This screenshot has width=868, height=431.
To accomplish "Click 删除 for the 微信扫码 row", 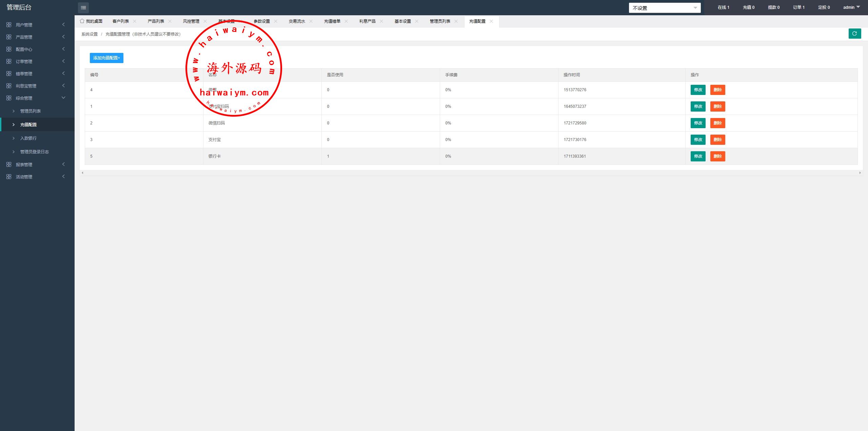I will pos(717,123).
